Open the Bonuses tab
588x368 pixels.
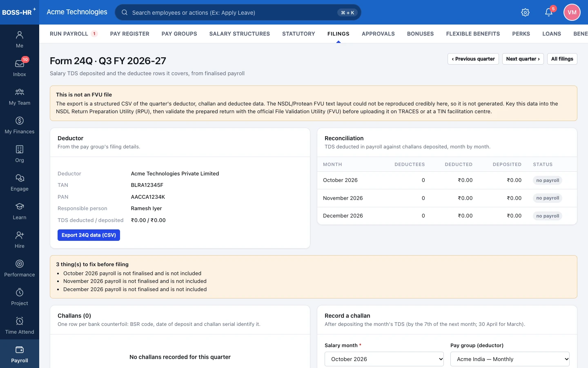point(421,34)
